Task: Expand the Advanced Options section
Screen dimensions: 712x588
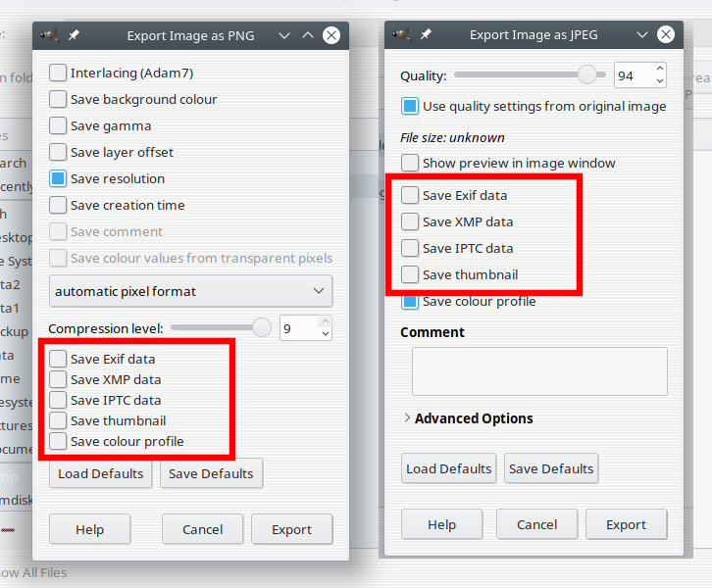Action: [407, 418]
